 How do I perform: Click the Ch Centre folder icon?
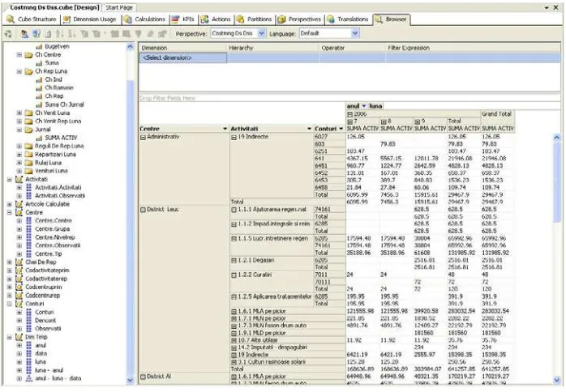click(29, 55)
